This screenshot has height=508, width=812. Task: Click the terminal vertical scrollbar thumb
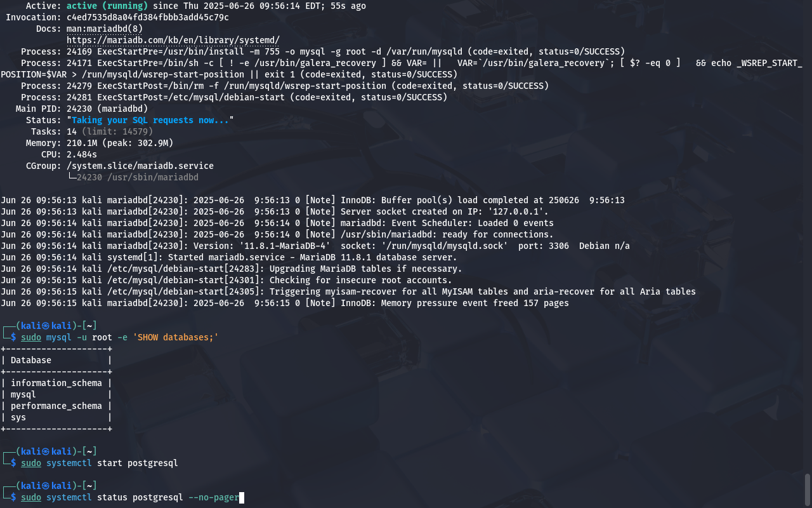(808, 490)
